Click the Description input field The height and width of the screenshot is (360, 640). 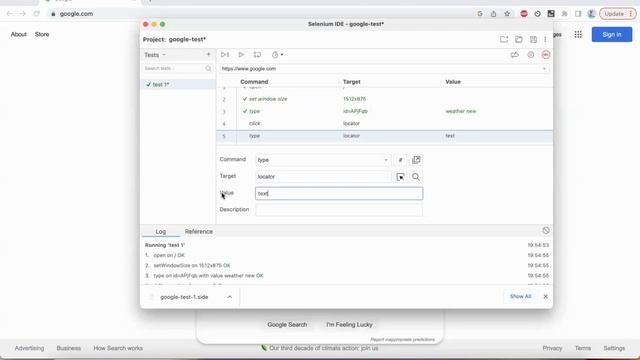coord(339,210)
